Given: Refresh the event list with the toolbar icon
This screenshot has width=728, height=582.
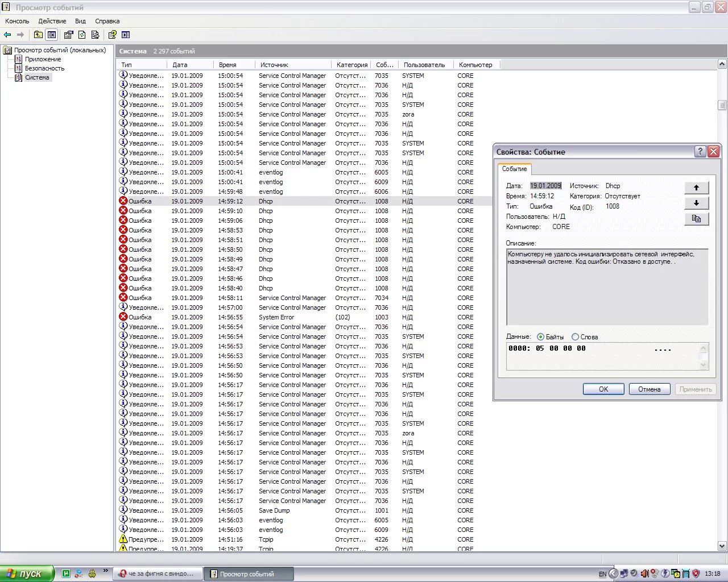Looking at the screenshot, I should point(82,35).
